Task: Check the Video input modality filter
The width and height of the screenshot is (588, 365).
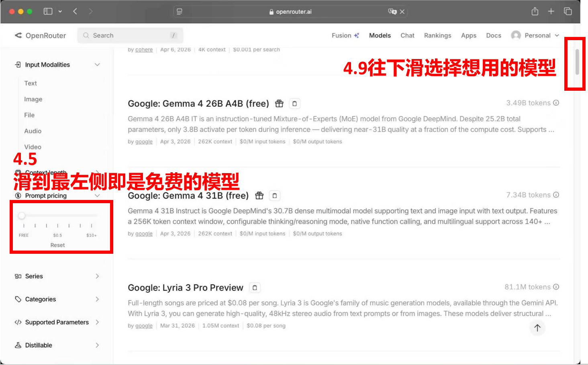Action: pyautogui.click(x=33, y=147)
